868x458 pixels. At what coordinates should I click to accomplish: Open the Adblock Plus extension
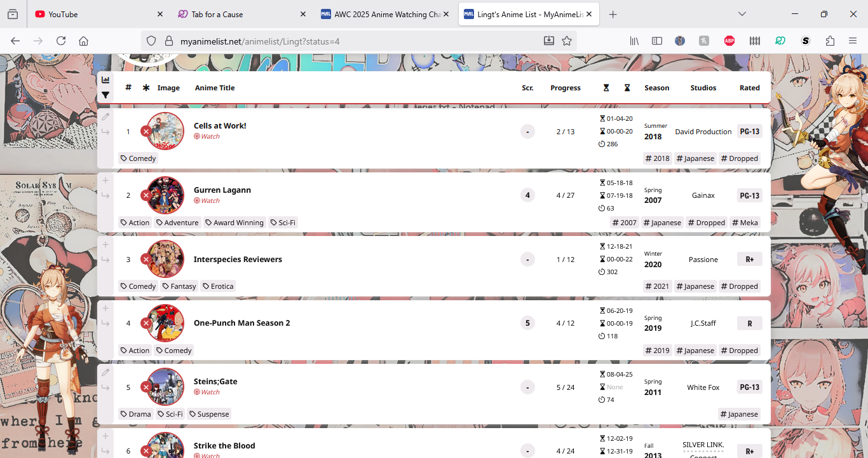729,41
